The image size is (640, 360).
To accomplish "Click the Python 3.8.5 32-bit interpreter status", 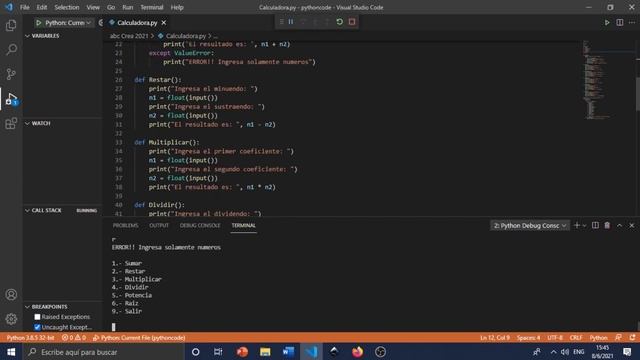I will [30, 338].
